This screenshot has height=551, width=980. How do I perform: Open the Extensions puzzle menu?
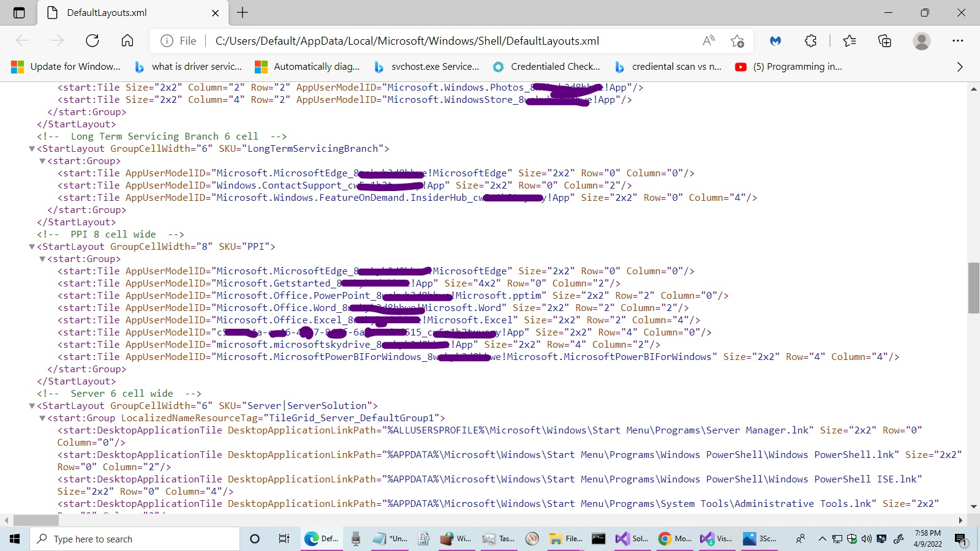tap(811, 41)
